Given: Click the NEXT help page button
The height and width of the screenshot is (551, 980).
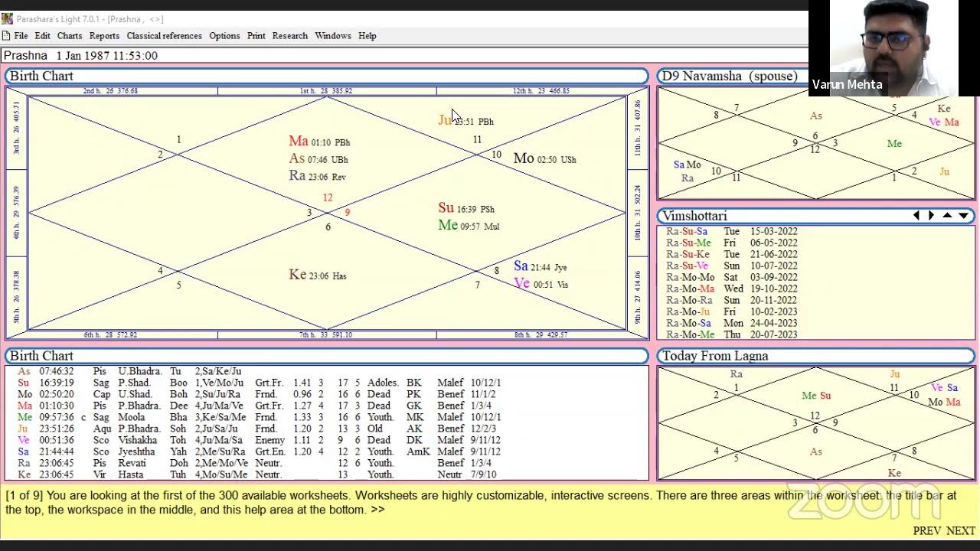Looking at the screenshot, I should point(960,530).
